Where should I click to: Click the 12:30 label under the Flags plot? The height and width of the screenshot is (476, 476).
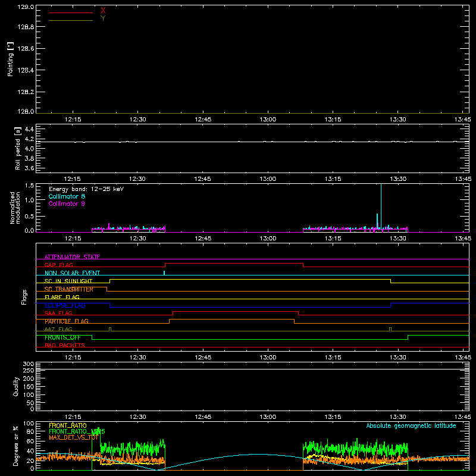pos(138,358)
